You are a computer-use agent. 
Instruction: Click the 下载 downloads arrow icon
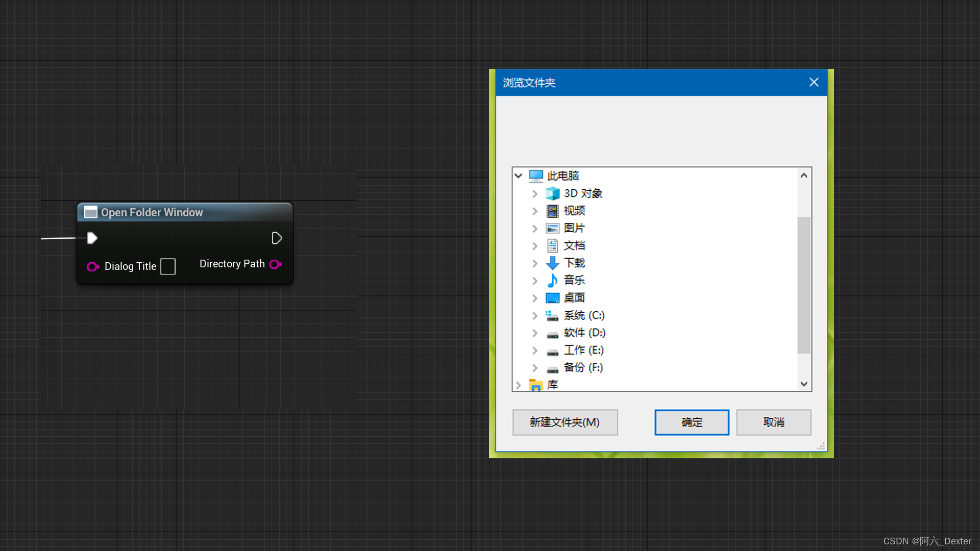coord(552,263)
